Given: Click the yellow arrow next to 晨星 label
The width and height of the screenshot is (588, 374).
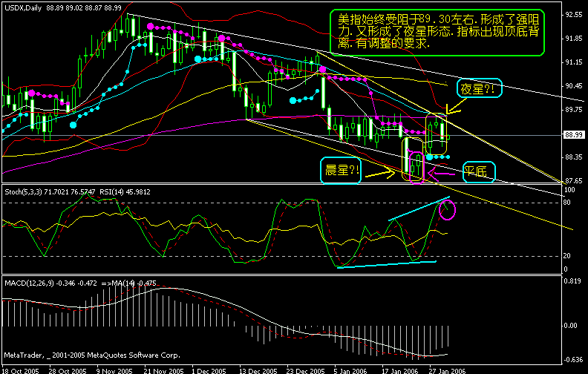Looking at the screenshot, I should (x=379, y=174).
